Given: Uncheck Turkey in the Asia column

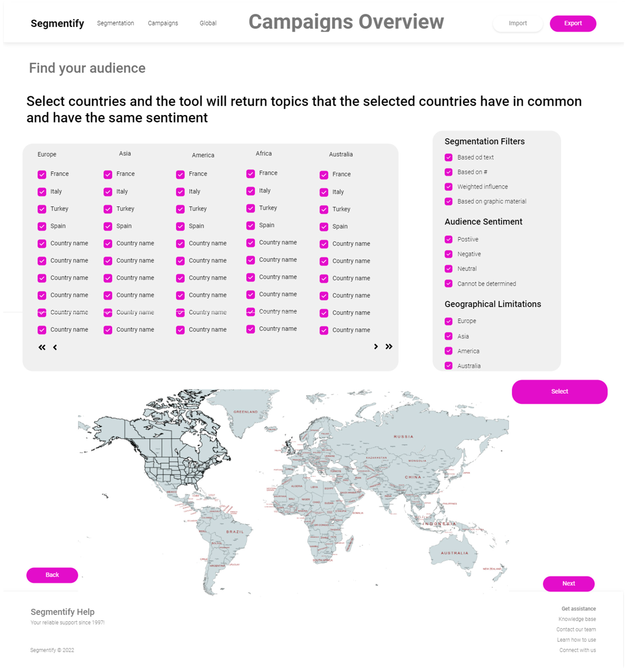Looking at the screenshot, I should tap(108, 209).
